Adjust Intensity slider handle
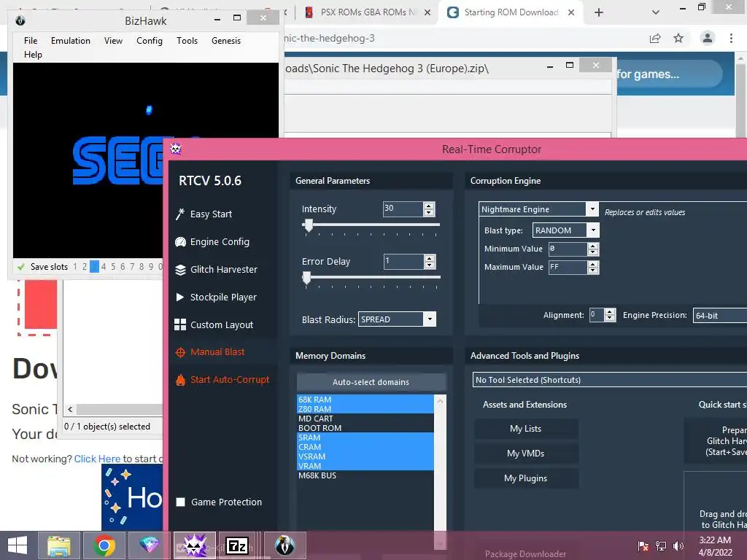The width and height of the screenshot is (747, 560). pyautogui.click(x=309, y=225)
